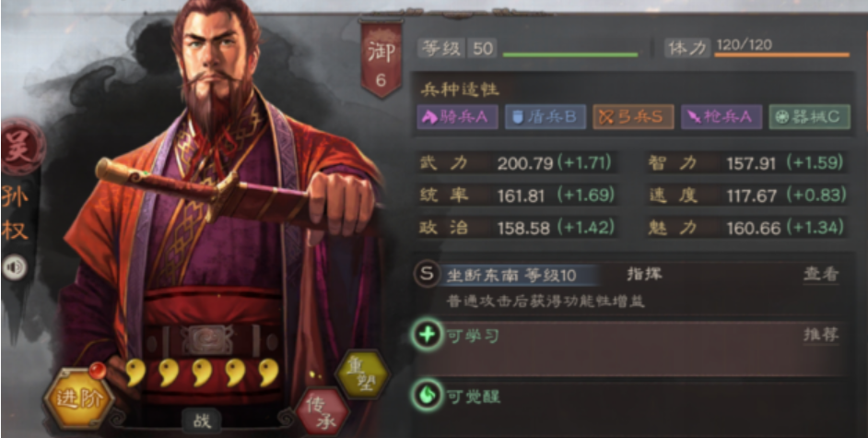Play Sun Quan's voice via speaker icon
868x438 pixels.
(16, 268)
